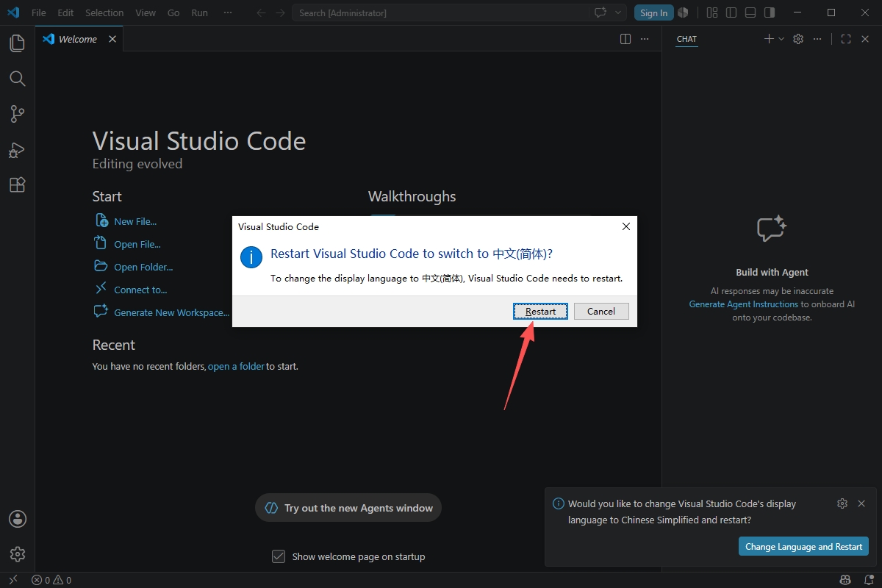Select the CHAT panel tab
This screenshot has width=882, height=588.
(686, 39)
